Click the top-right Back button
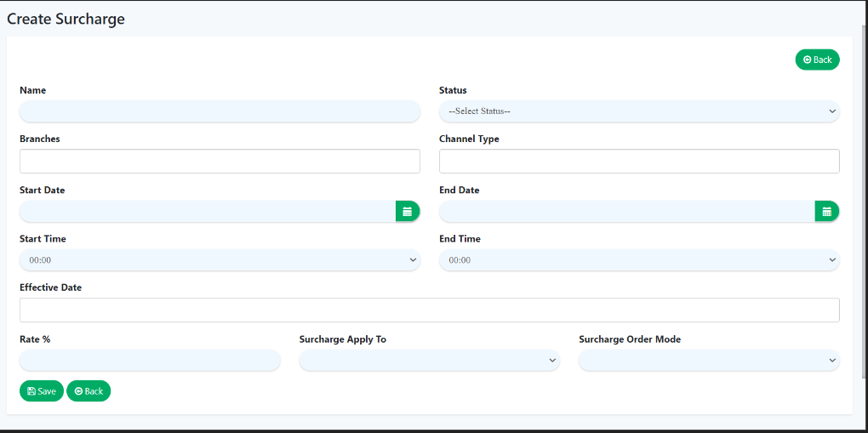 tap(817, 60)
